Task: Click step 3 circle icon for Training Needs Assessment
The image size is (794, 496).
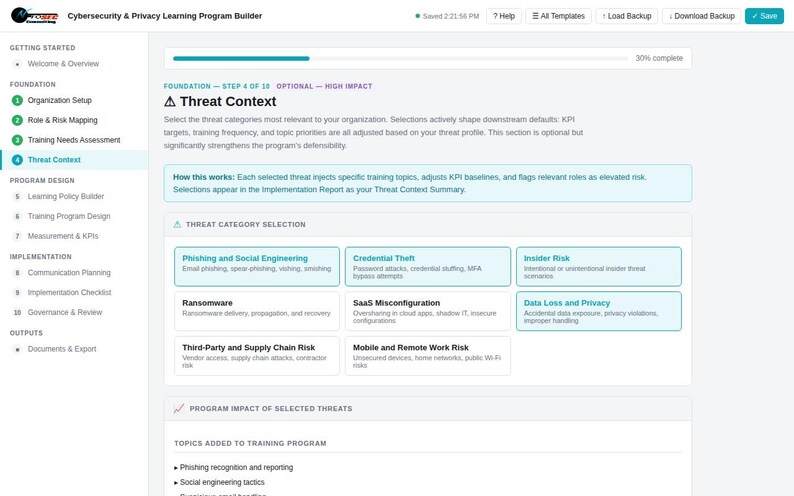Action: (x=17, y=140)
